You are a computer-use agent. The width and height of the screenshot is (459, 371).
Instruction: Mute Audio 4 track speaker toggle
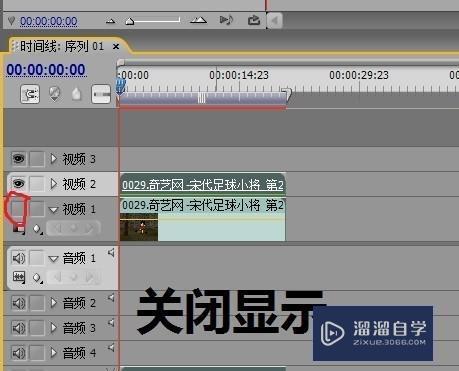(x=19, y=353)
